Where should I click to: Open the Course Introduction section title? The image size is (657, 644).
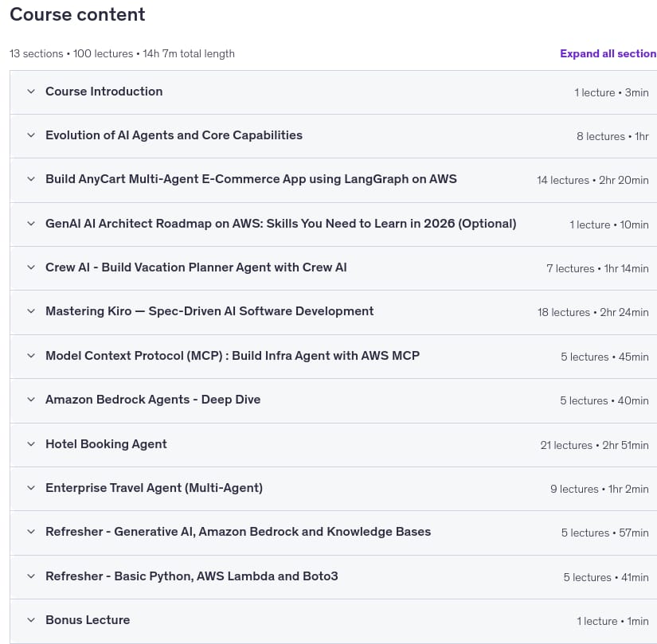point(104,92)
